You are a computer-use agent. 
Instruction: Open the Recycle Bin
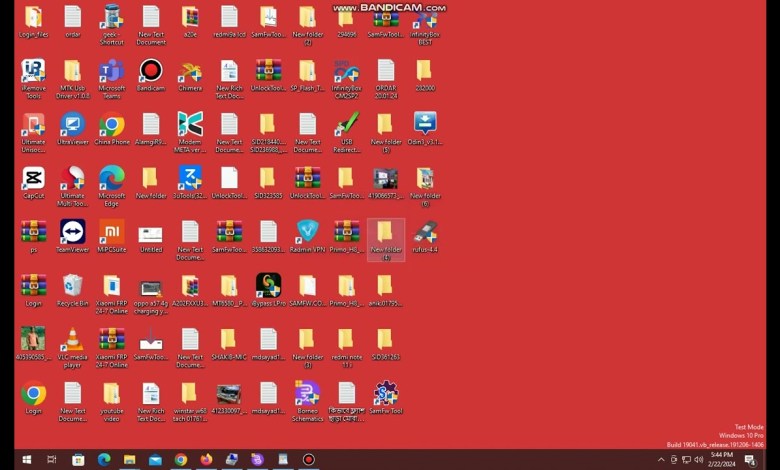73,290
